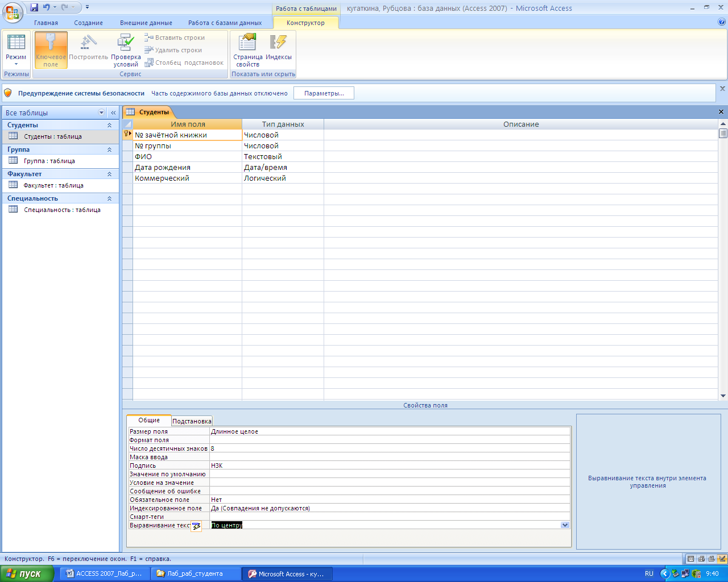Toggle the Ключевое поле primary key button
This screenshot has height=582, width=728.
pyautogui.click(x=51, y=50)
